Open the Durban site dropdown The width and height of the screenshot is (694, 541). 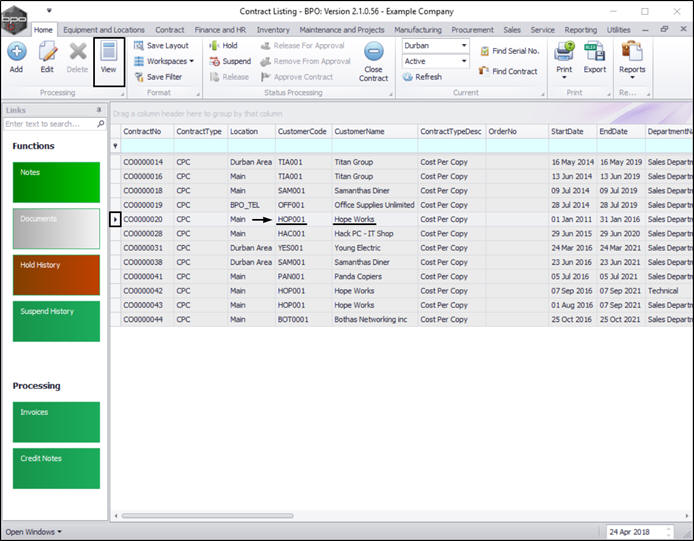pyautogui.click(x=464, y=46)
